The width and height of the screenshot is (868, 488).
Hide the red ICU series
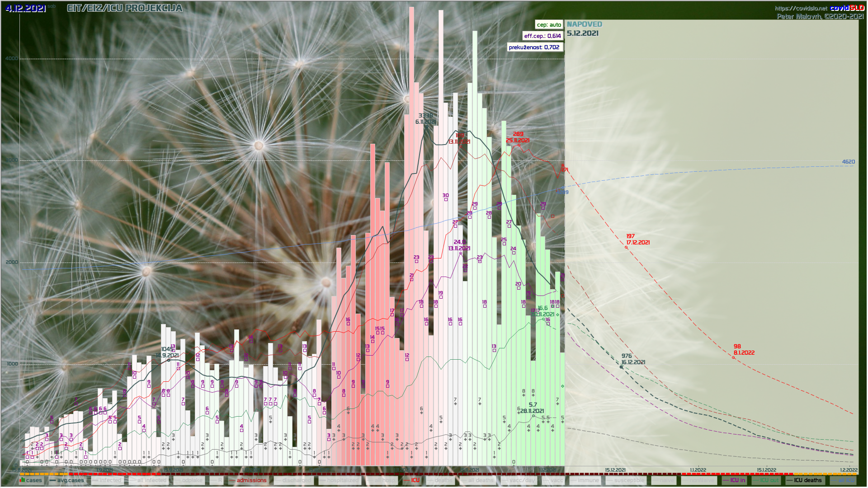point(412,480)
